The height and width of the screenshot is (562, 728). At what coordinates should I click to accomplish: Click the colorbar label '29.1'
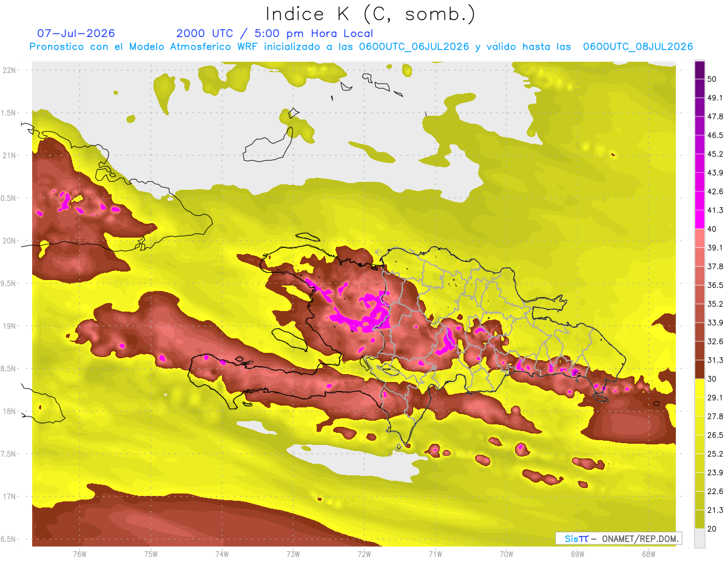tap(715, 398)
